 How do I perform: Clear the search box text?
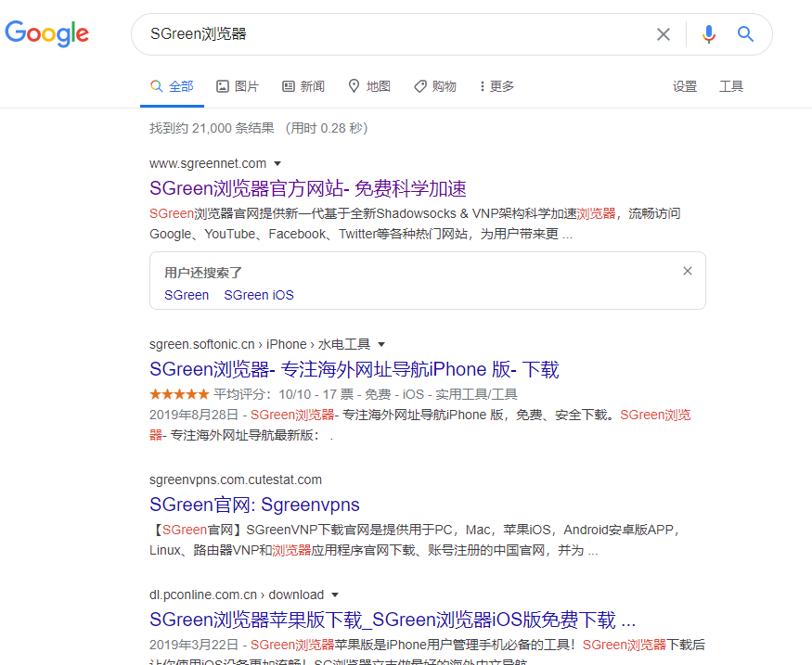pyautogui.click(x=664, y=34)
